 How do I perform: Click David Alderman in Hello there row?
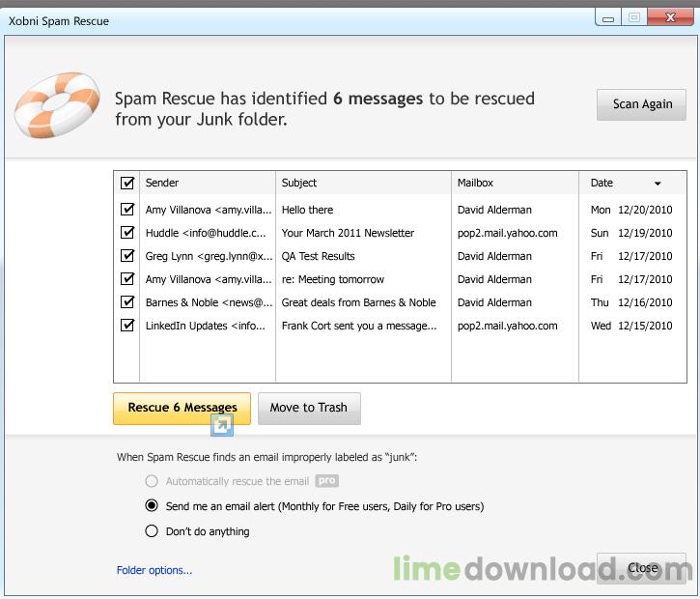pos(494,210)
